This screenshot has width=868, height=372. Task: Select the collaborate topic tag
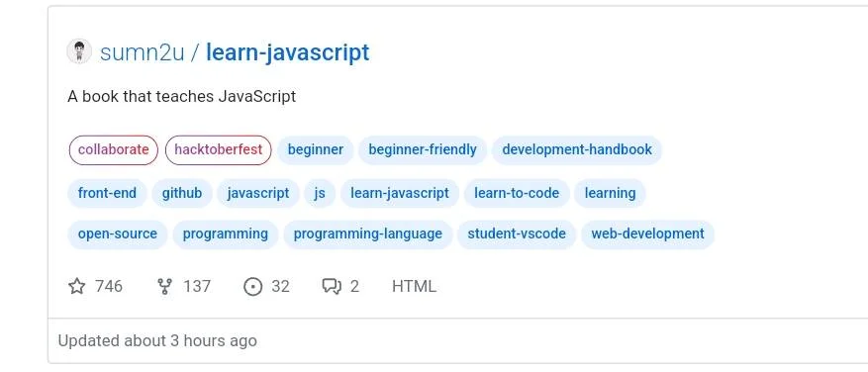(x=114, y=150)
